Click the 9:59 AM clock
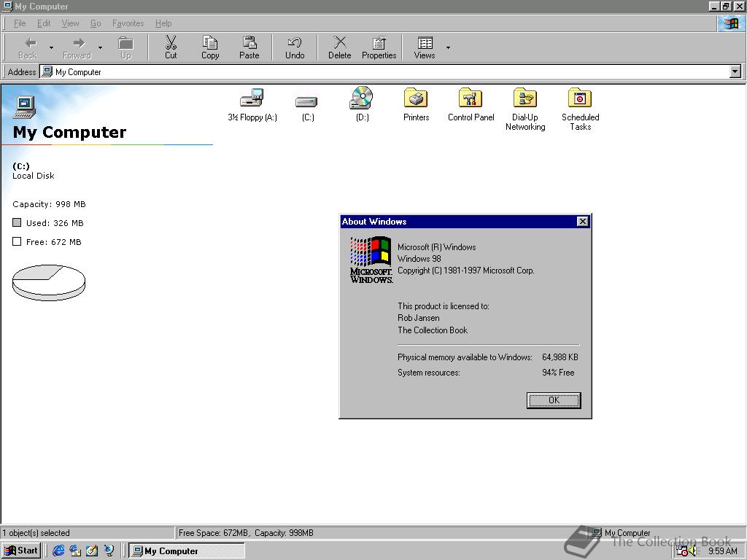Viewport: 747px width, 560px height. [723, 551]
